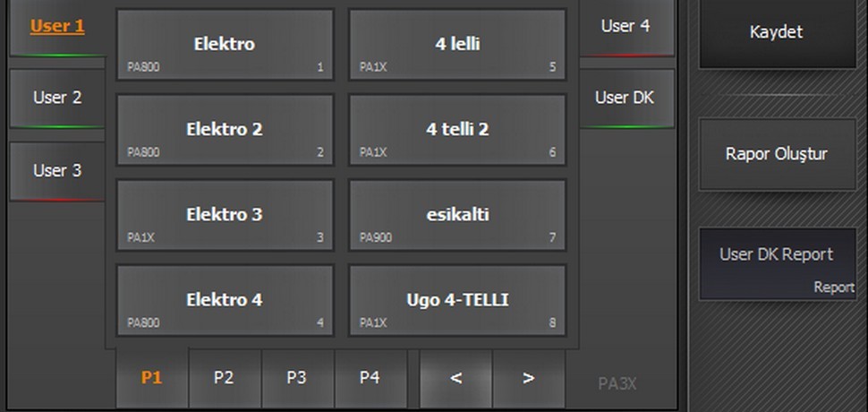Advance to next page with right arrow
Screen dimensions: 868x412
point(528,378)
